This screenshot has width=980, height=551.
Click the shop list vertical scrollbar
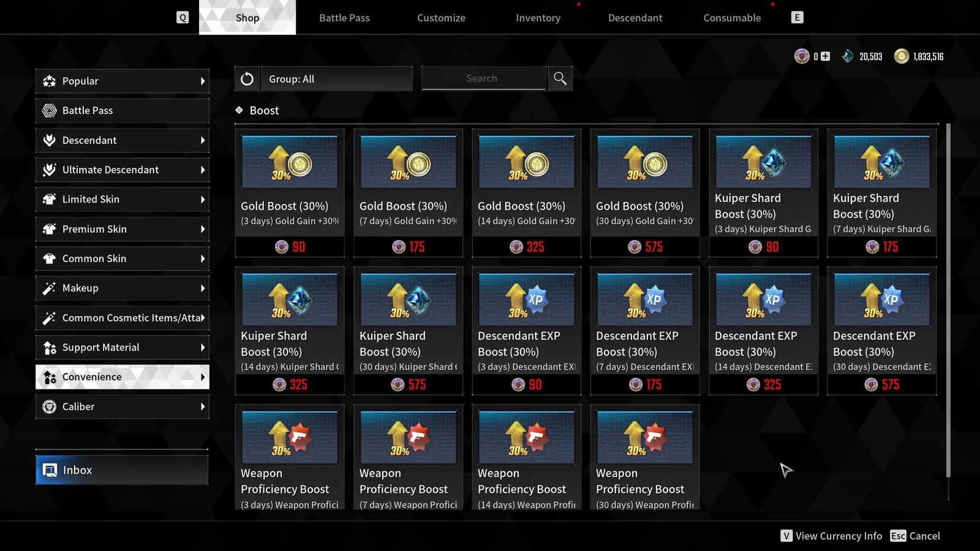[x=948, y=300]
